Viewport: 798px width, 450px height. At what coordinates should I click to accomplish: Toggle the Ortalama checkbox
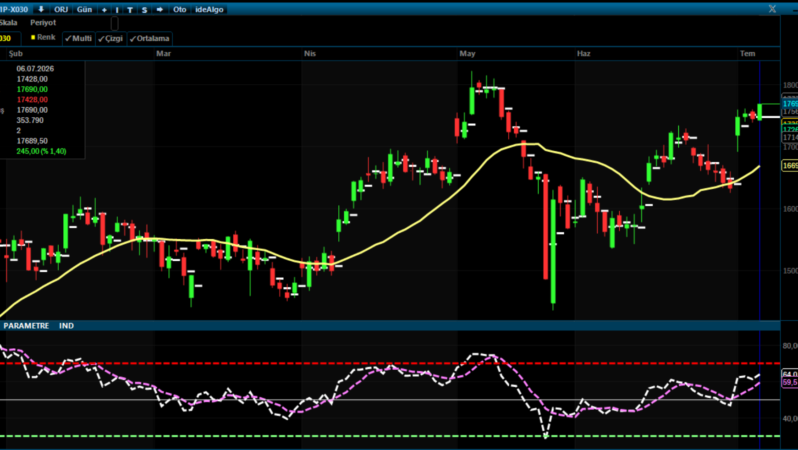click(x=150, y=38)
